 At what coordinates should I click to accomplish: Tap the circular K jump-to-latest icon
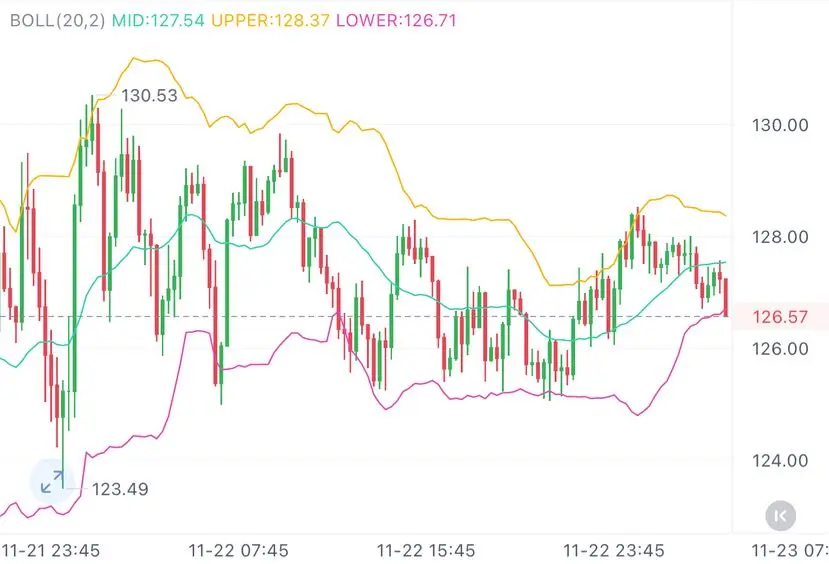(780, 515)
